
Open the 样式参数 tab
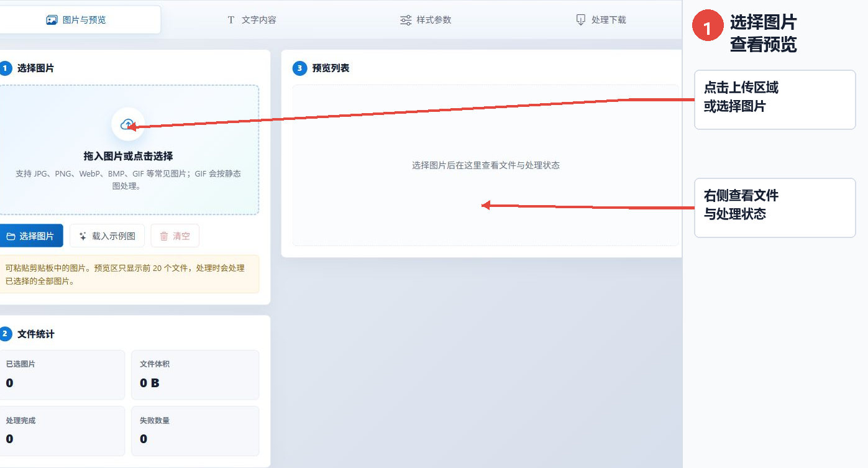(426, 20)
